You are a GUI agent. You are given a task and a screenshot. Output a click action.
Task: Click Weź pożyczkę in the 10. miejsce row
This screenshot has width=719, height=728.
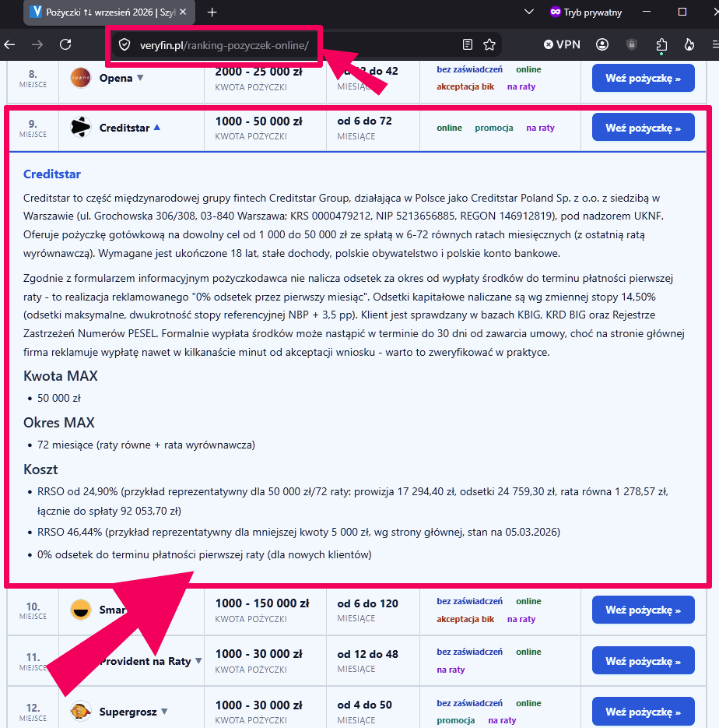(643, 610)
